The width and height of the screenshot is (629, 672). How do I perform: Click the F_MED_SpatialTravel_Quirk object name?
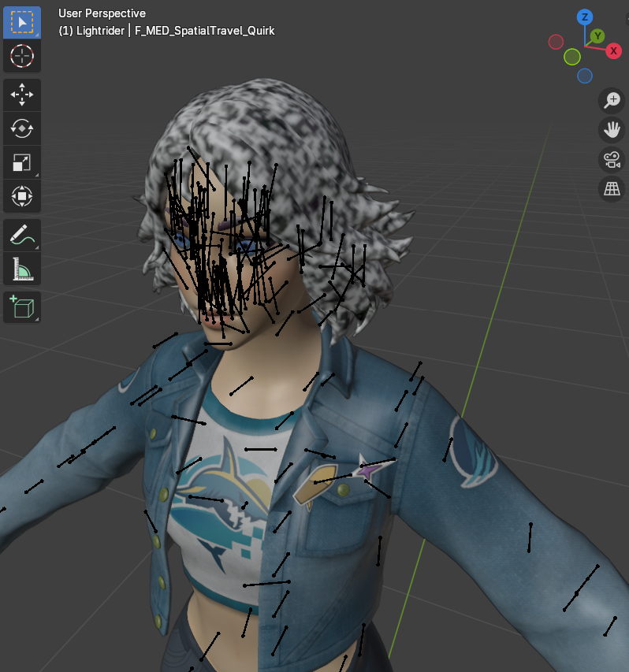(x=204, y=31)
